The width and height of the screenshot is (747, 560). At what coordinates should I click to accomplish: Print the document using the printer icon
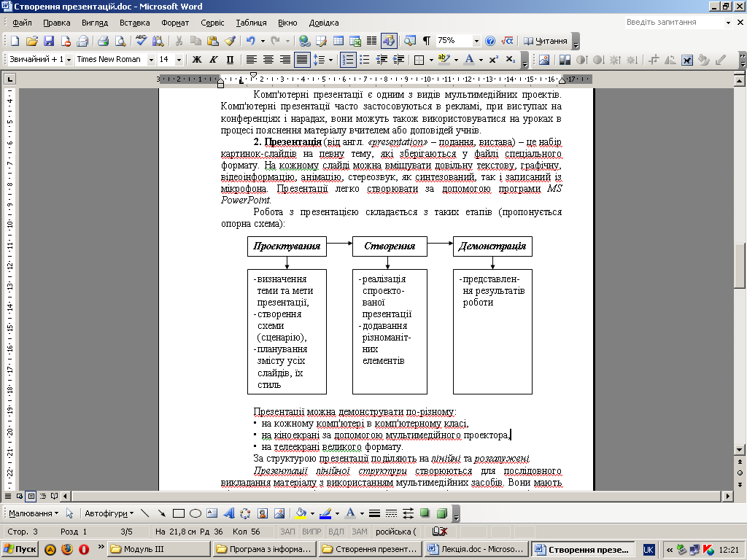tap(104, 41)
